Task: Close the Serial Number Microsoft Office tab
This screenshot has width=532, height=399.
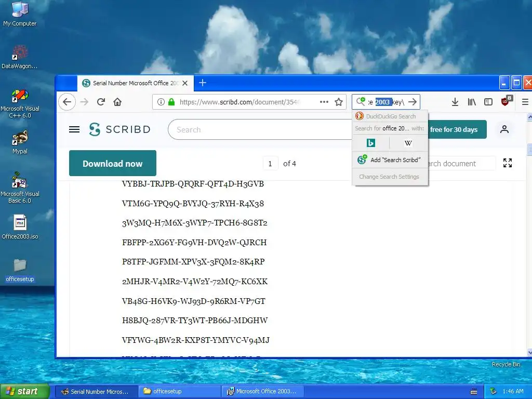Action: click(185, 83)
